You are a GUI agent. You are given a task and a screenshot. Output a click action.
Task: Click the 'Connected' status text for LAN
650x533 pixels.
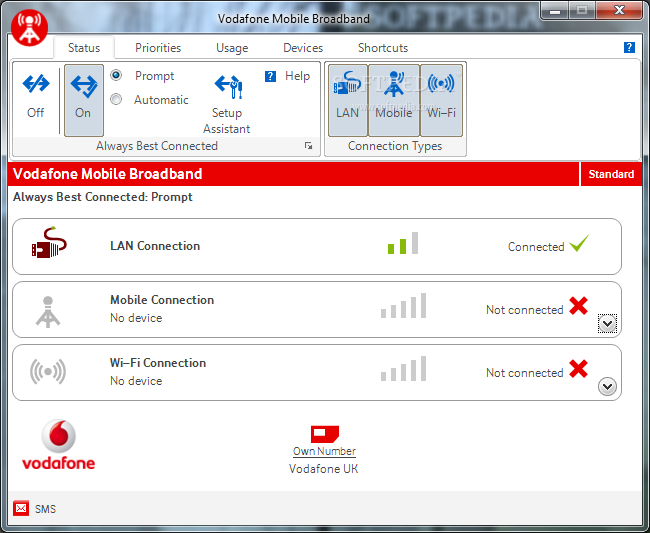tap(536, 247)
